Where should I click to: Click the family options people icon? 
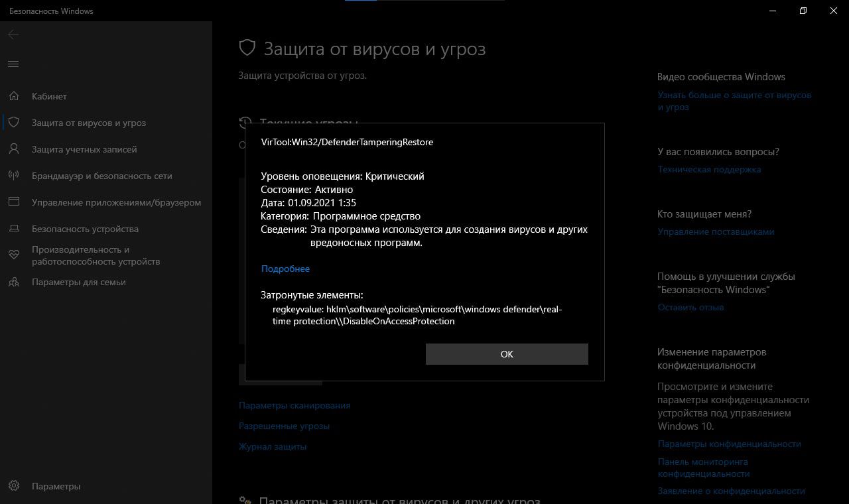click(14, 282)
